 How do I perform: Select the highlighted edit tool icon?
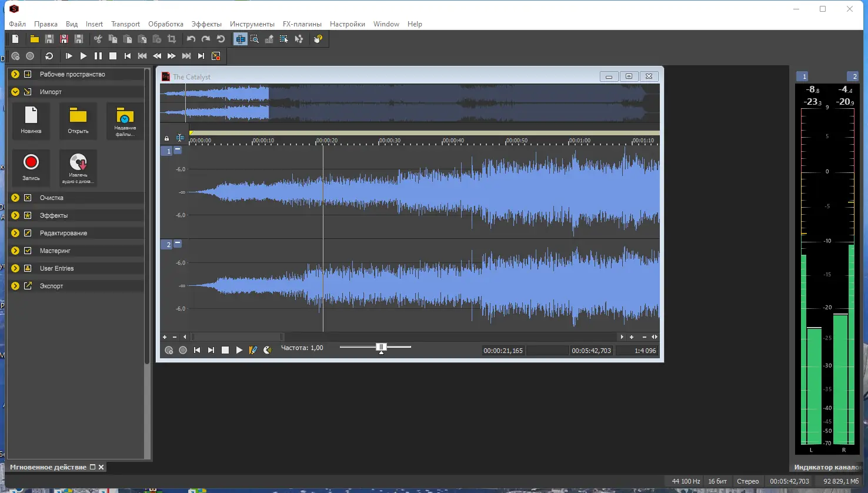coord(241,39)
